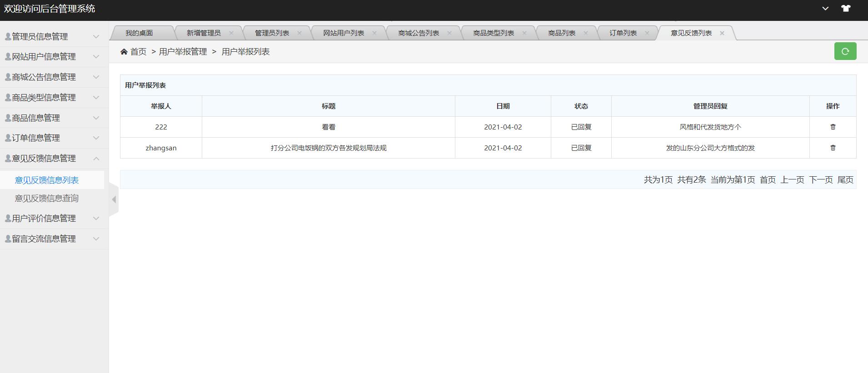Switch to the 商品列表 tab
Image resolution: width=868 pixels, height=373 pixels.
(562, 33)
